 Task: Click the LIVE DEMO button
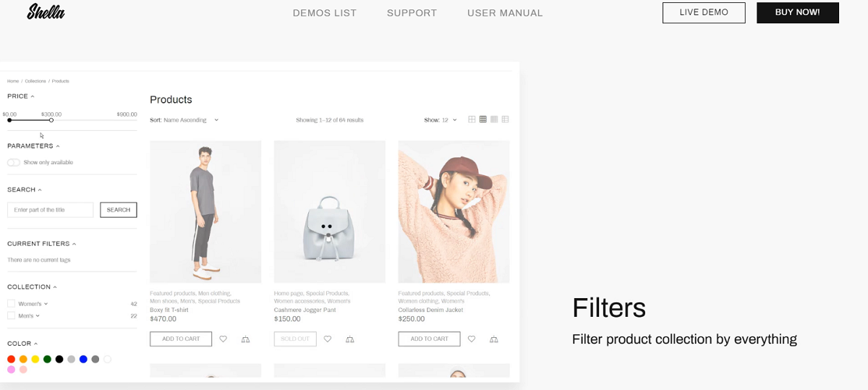(704, 12)
